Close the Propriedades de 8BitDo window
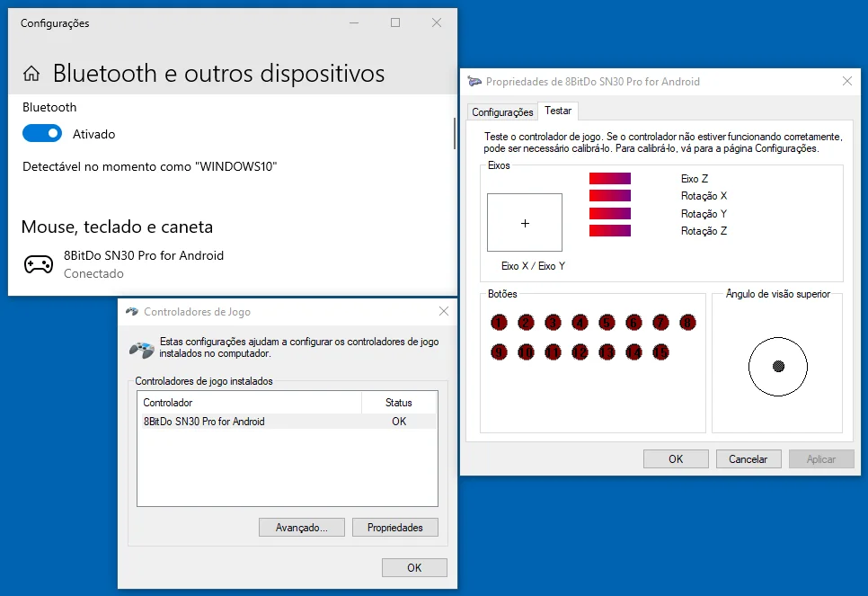Screen dimensions: 868x596 pyautogui.click(x=847, y=82)
